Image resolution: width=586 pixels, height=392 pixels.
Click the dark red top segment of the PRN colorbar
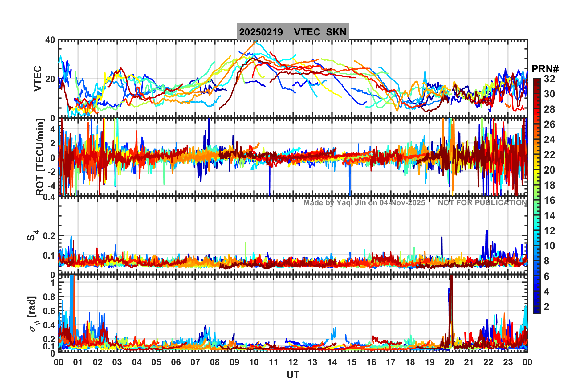537,82
